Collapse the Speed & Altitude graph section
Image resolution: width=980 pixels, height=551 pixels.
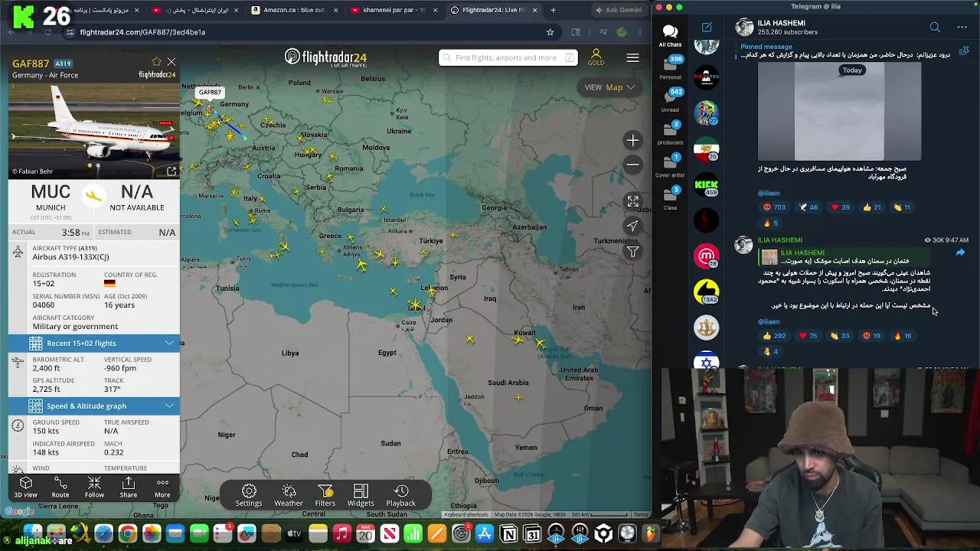click(x=94, y=406)
